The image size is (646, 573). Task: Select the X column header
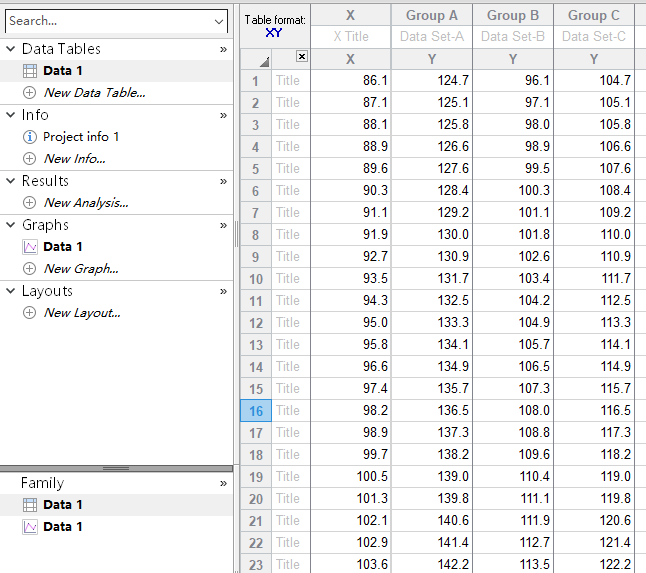(x=350, y=15)
